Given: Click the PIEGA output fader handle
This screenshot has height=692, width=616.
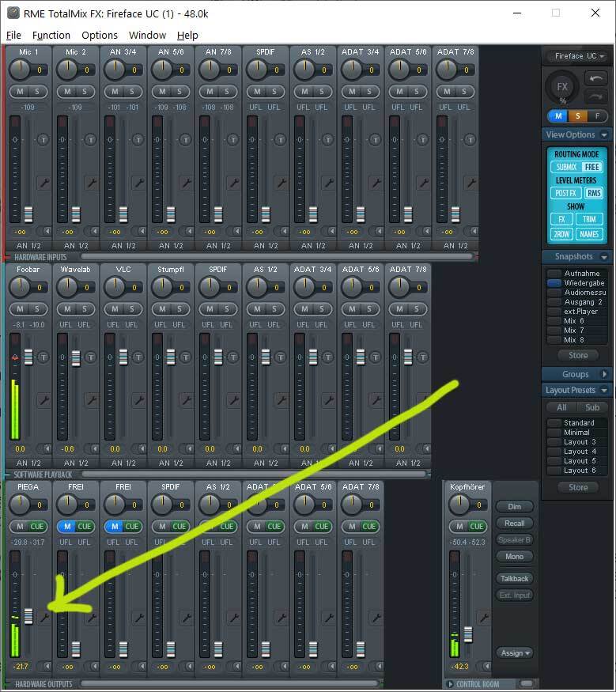Looking at the screenshot, I should (28, 616).
